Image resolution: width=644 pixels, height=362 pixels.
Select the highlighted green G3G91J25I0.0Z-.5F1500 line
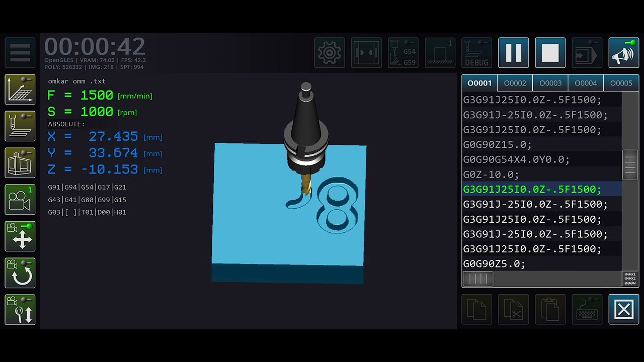click(x=542, y=189)
